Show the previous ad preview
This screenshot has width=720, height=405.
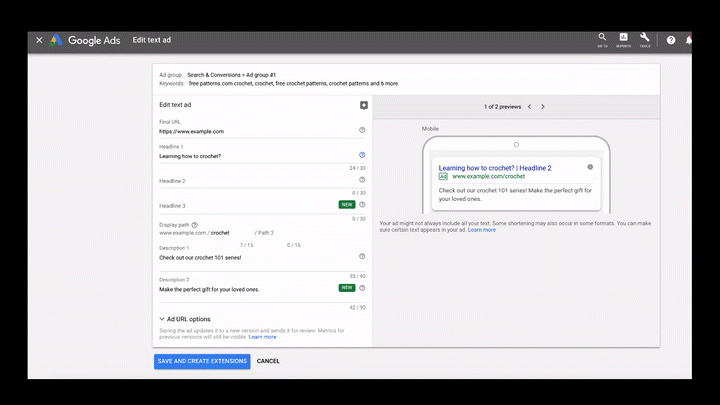529,107
